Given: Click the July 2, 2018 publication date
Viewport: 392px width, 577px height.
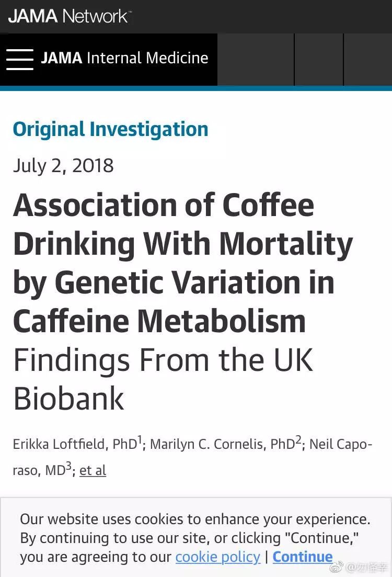Looking at the screenshot, I should [x=63, y=166].
